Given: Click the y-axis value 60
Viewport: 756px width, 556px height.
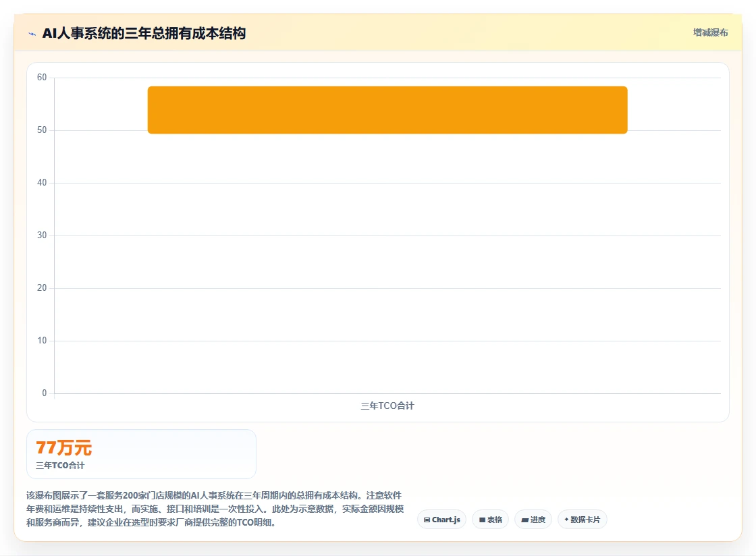Looking at the screenshot, I should pos(42,77).
